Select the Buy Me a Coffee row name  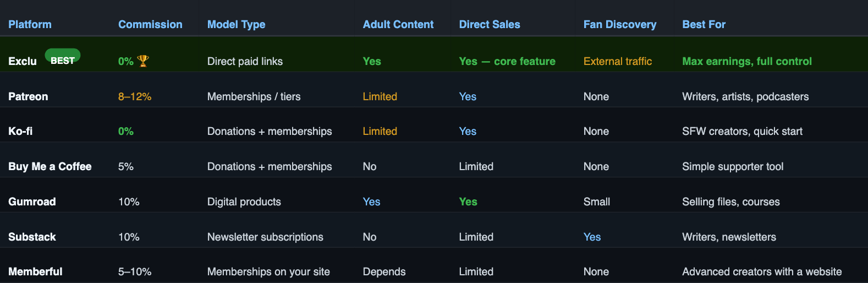tap(50, 166)
